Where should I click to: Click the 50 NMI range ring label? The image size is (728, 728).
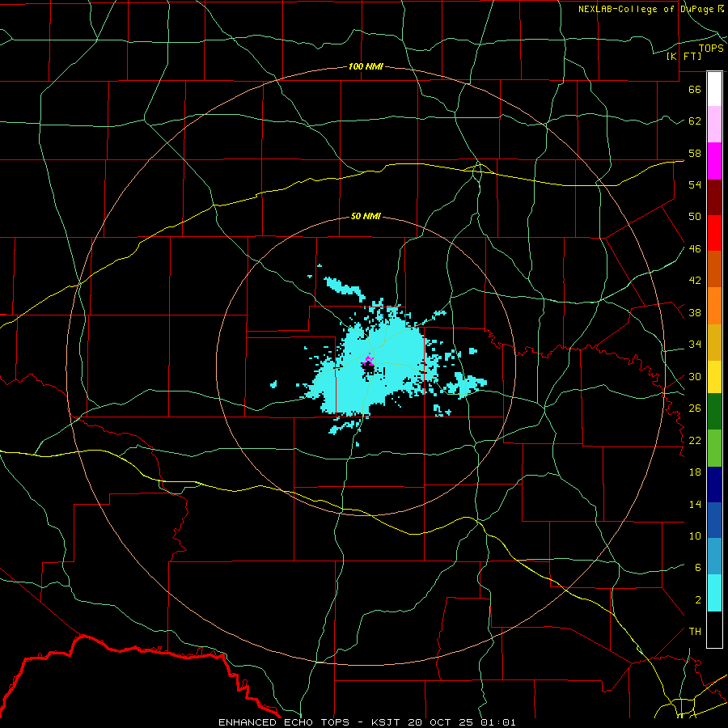point(366,216)
